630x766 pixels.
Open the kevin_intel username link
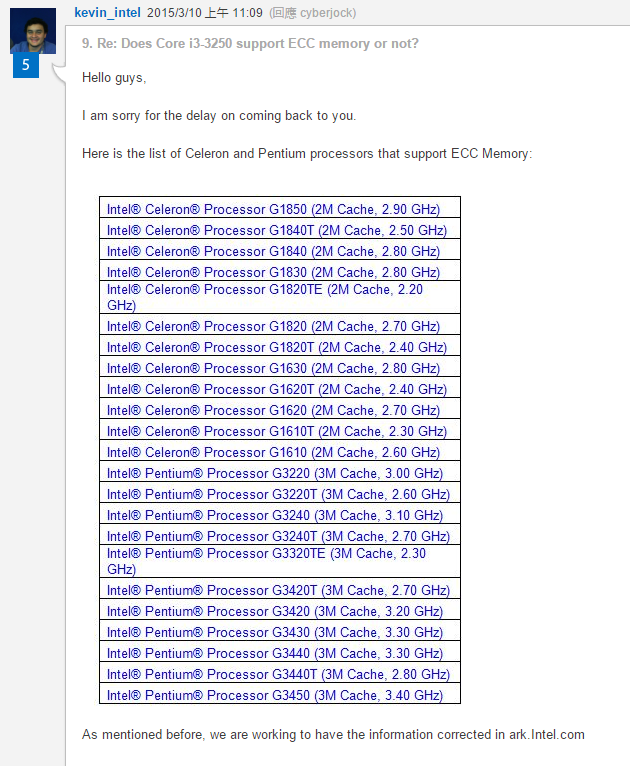tap(107, 13)
